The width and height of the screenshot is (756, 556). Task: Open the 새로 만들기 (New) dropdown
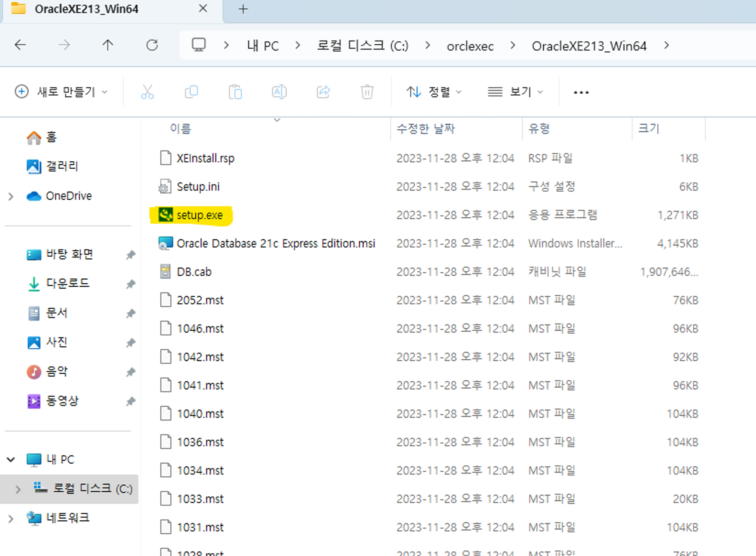point(61,92)
